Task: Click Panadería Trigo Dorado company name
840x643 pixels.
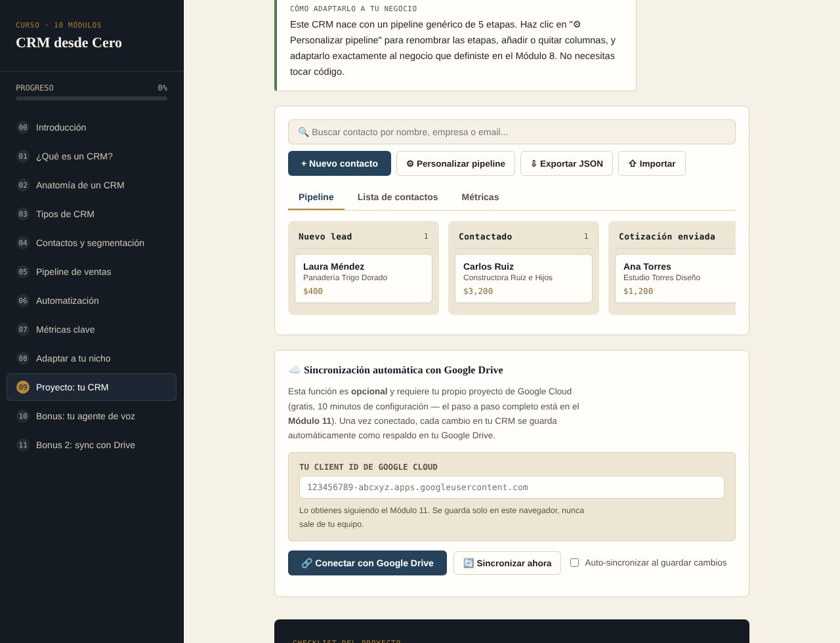Action: (345, 278)
